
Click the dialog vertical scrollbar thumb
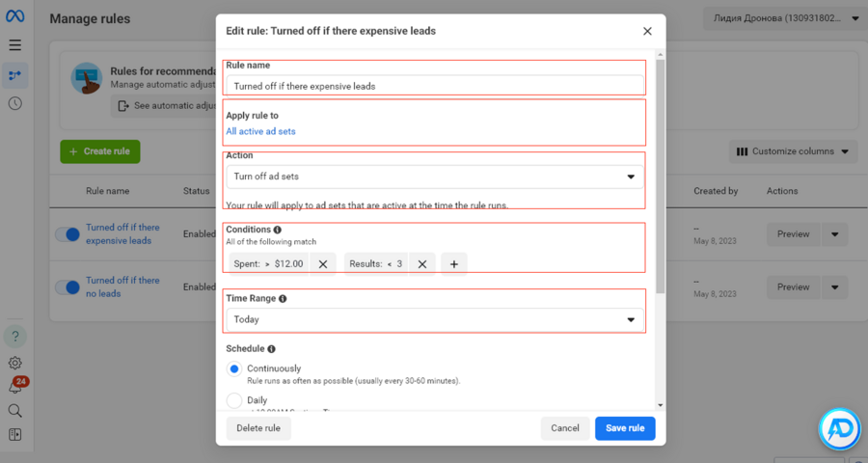coord(660,177)
